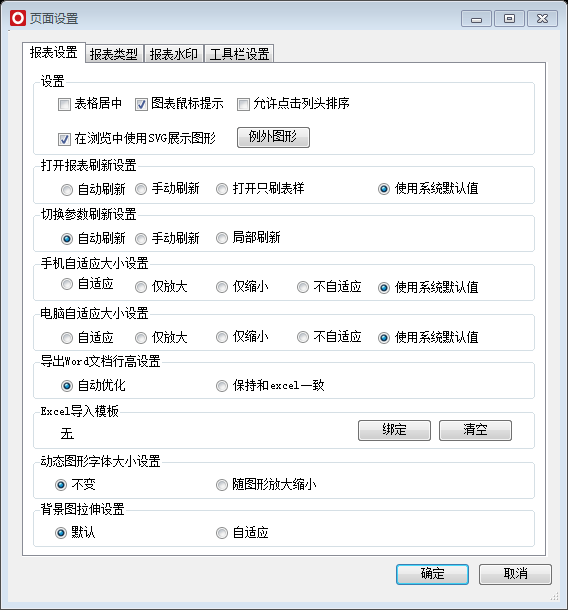The image size is (568, 610).
Task: Click the 绑定 button for Excel template
Action: (394, 430)
